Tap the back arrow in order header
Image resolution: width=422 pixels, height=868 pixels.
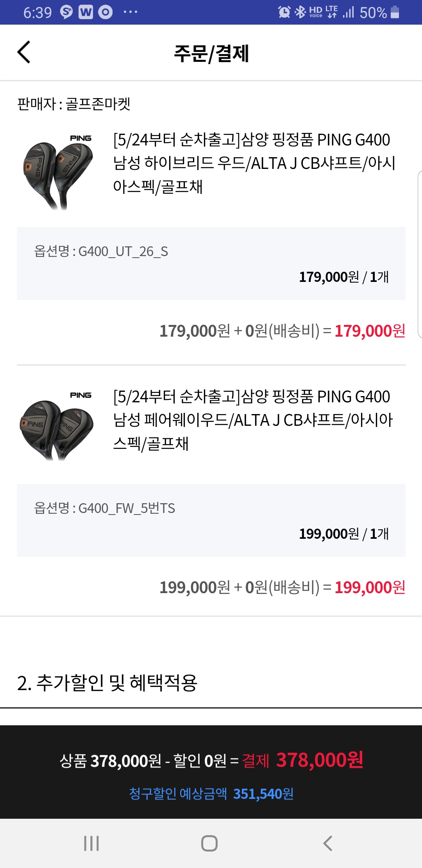click(x=24, y=52)
